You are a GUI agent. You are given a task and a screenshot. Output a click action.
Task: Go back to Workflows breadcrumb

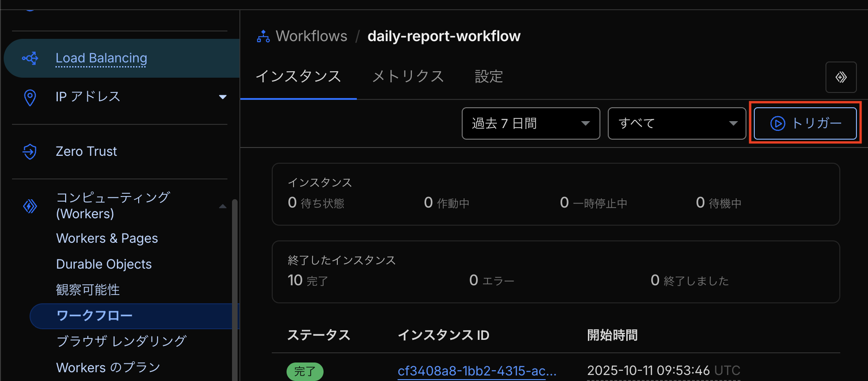coord(311,36)
